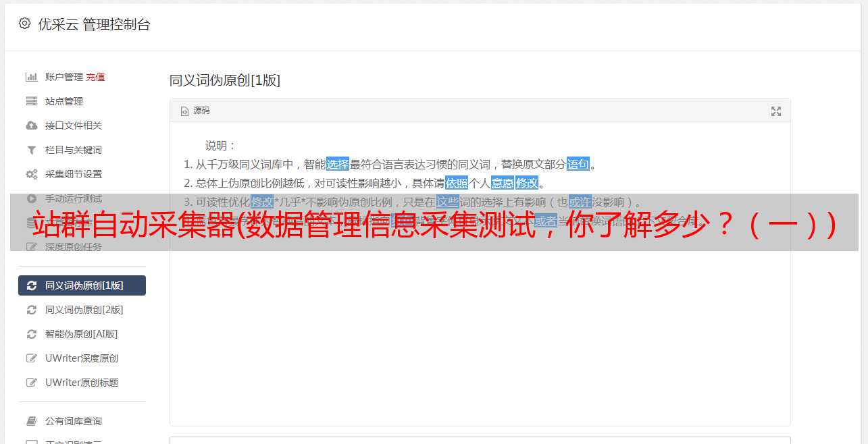Expand editor with fullscreen arrows icon
868x444 pixels.
coord(776,111)
